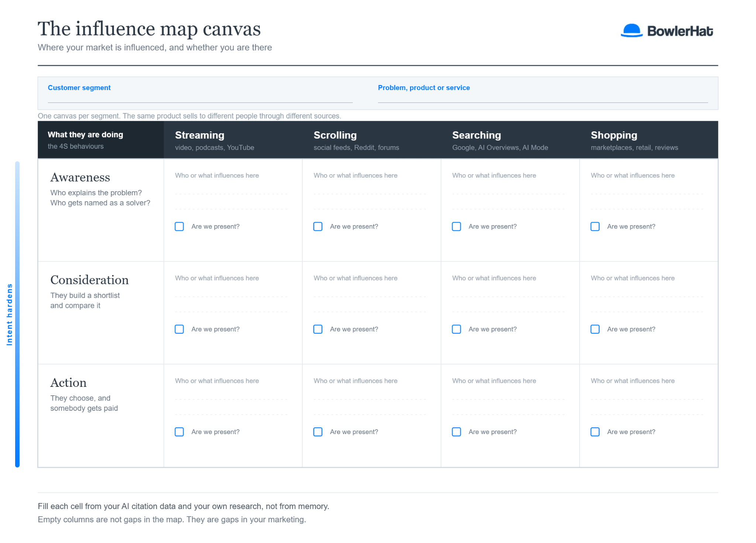Tick Consideration Searching presence checkbox
Viewport: 756px width, 543px height.
pos(457,329)
